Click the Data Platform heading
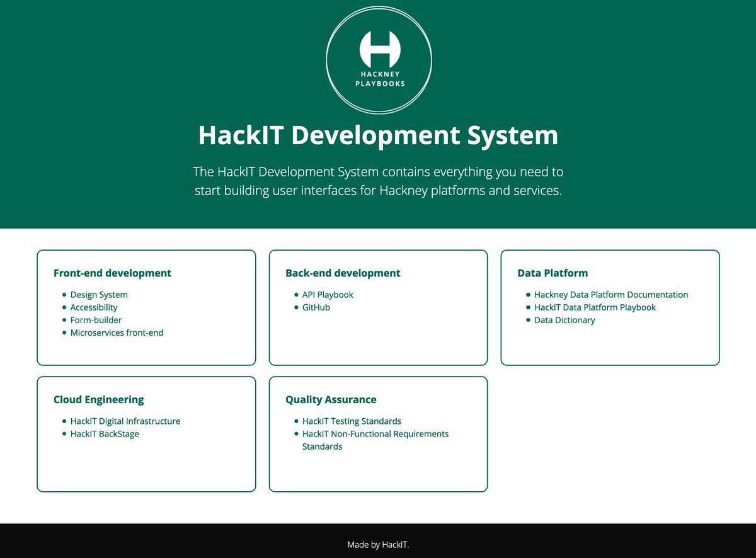This screenshot has width=756, height=558. coord(553,273)
